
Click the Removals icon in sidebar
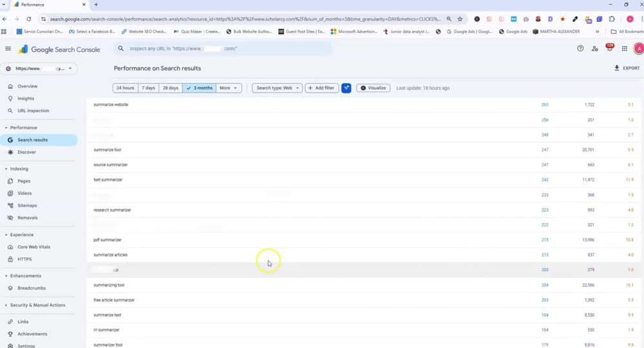(10, 218)
